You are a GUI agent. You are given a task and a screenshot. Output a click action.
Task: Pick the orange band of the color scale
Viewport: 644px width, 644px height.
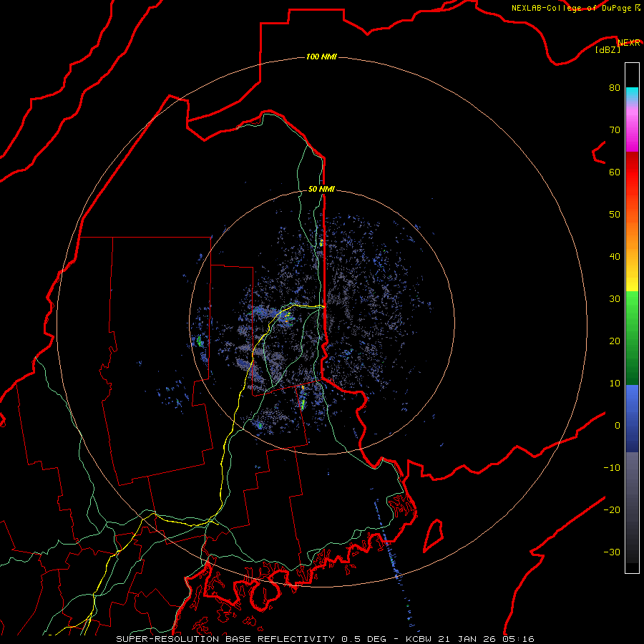(632, 236)
